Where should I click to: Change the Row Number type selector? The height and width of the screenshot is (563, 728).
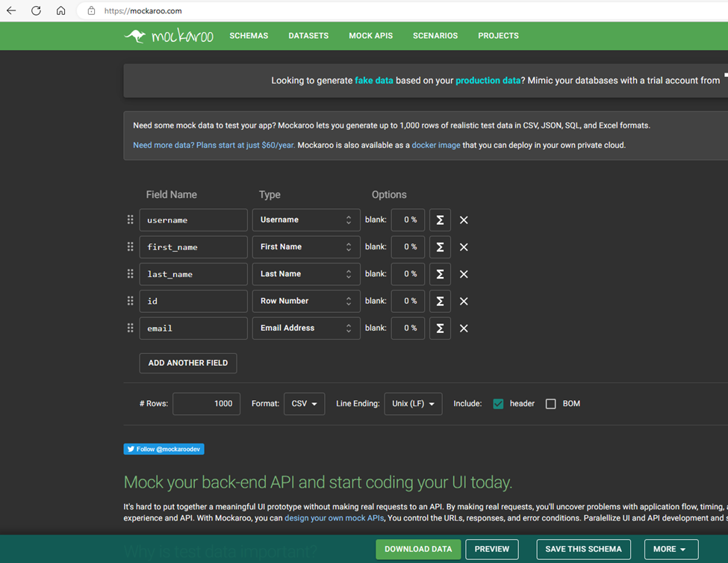[306, 301]
